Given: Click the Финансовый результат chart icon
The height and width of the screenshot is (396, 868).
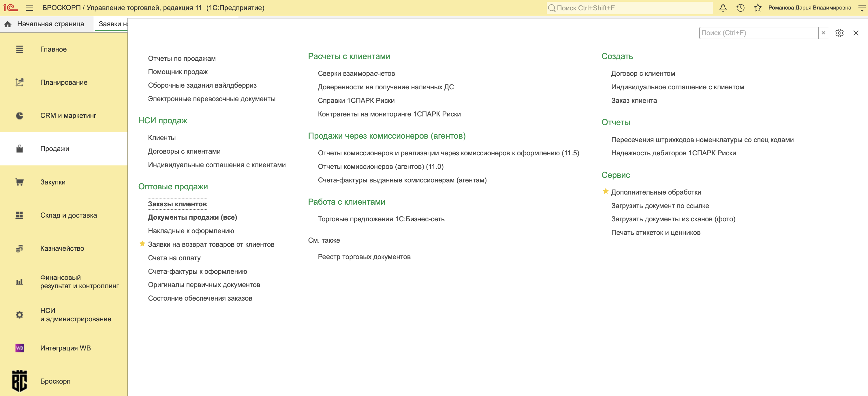Looking at the screenshot, I should tap(20, 282).
